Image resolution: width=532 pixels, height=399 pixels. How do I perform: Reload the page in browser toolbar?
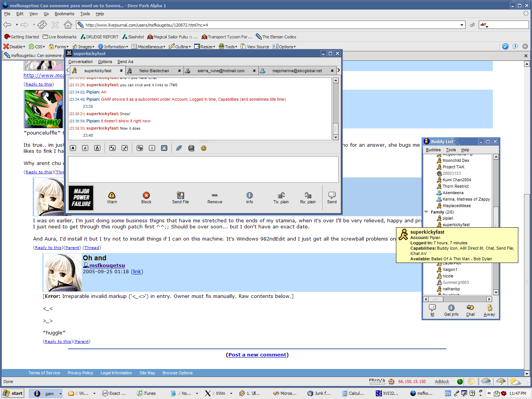point(42,25)
